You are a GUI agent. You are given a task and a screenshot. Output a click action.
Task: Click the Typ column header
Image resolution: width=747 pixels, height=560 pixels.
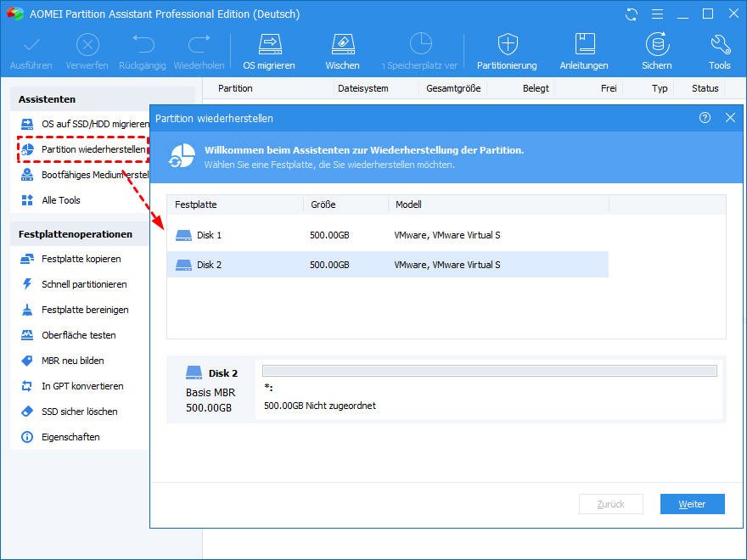(x=660, y=88)
